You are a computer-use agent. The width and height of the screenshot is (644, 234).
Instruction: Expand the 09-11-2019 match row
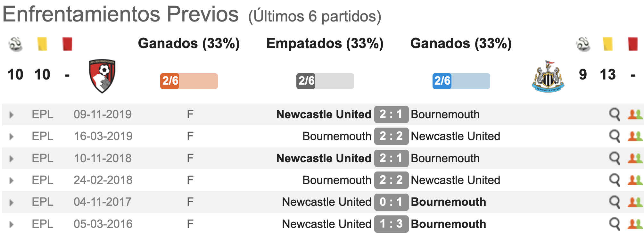[12, 115]
